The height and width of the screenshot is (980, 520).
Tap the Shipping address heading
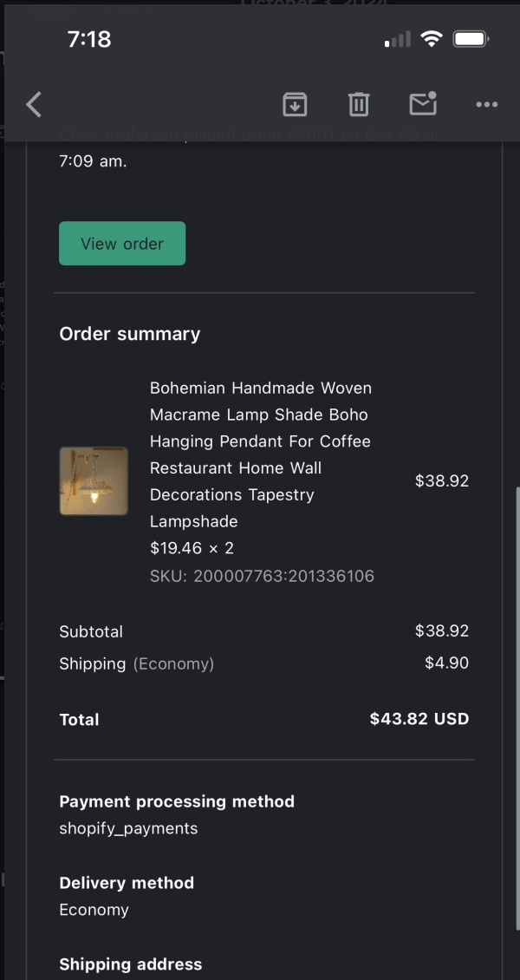click(131, 964)
